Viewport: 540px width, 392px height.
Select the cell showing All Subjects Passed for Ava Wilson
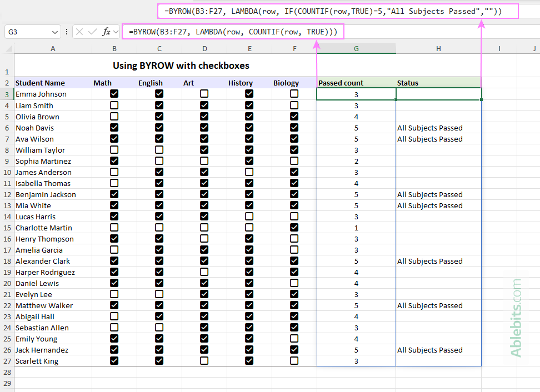pos(438,139)
